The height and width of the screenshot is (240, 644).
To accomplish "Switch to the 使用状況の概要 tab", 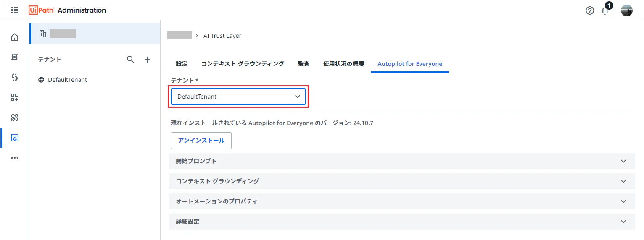I will click(343, 64).
